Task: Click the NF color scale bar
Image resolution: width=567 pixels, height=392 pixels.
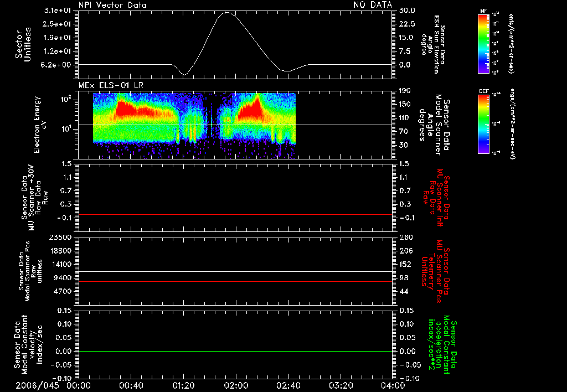Action: click(x=483, y=44)
